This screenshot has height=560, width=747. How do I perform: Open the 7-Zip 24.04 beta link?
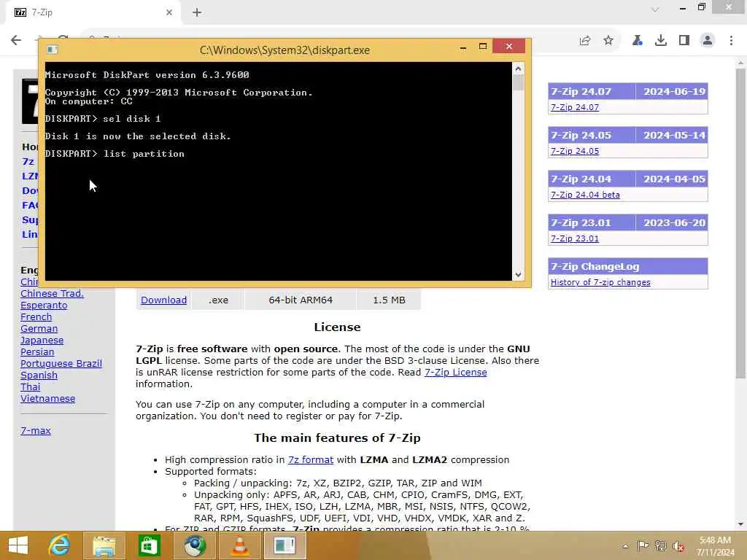coord(585,195)
